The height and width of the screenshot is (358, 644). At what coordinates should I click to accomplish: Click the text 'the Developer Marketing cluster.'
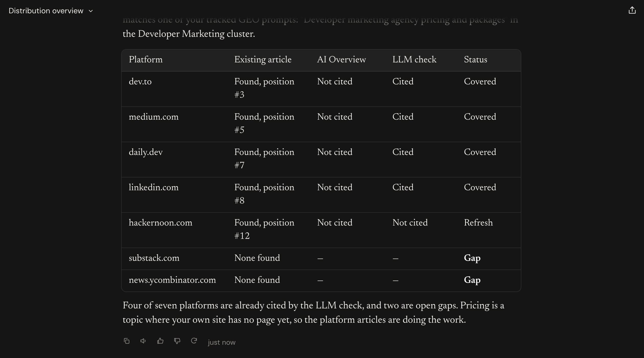pos(189,34)
